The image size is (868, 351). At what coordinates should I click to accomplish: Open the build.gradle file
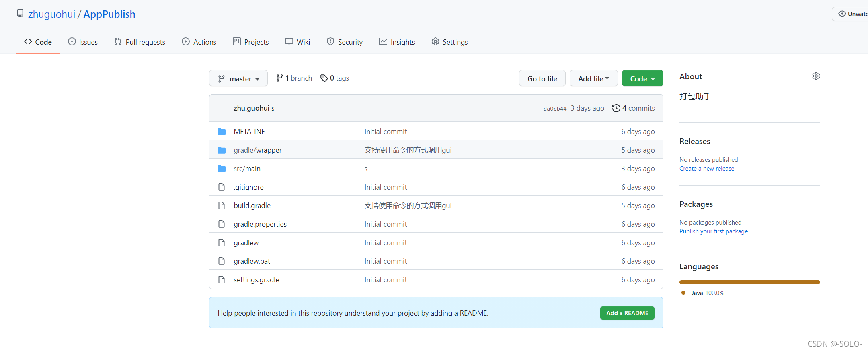(x=252, y=206)
